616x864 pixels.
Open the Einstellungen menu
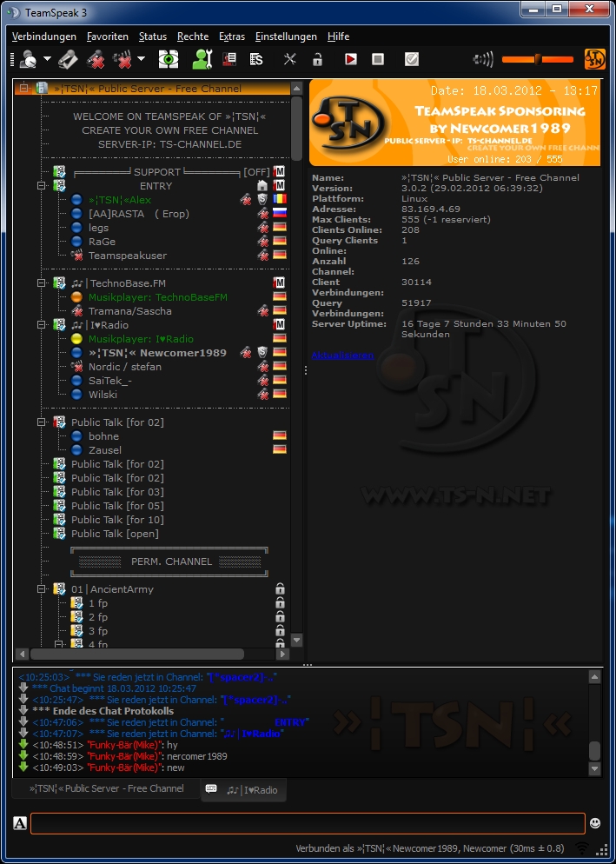(286, 37)
